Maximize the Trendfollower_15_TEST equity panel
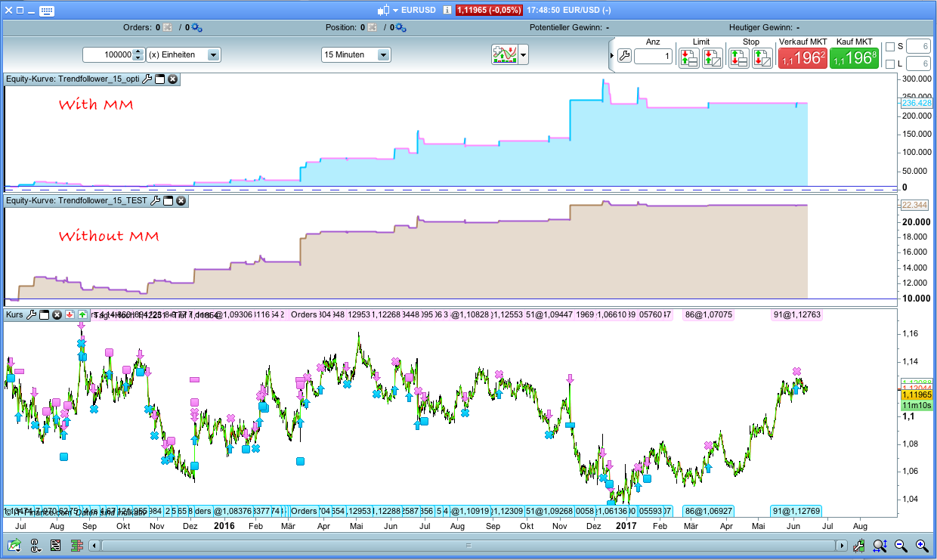 pos(169,201)
